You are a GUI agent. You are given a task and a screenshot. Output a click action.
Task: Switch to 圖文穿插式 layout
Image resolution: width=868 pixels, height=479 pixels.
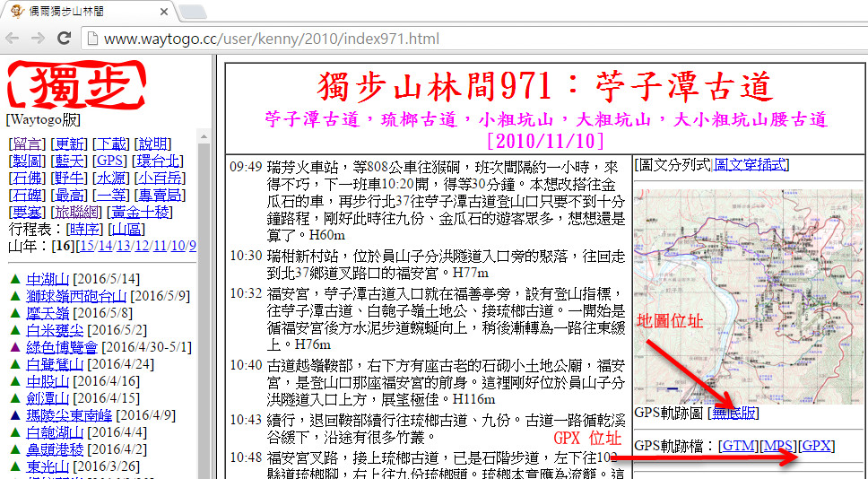(750, 164)
